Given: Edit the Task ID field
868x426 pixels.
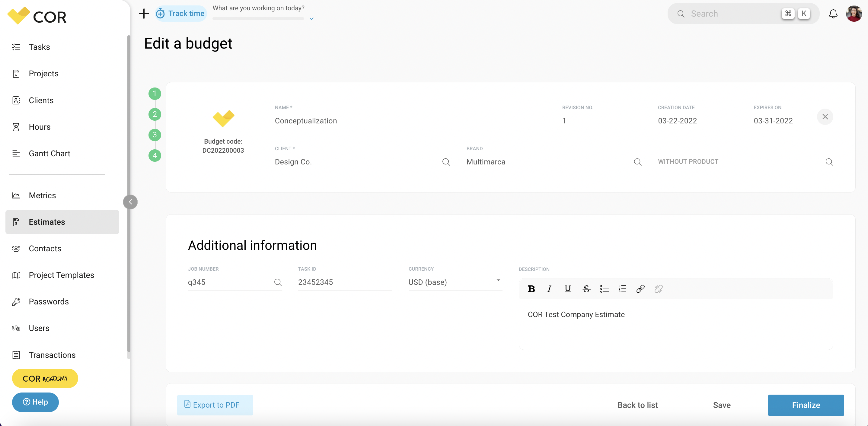Looking at the screenshot, I should pos(345,282).
